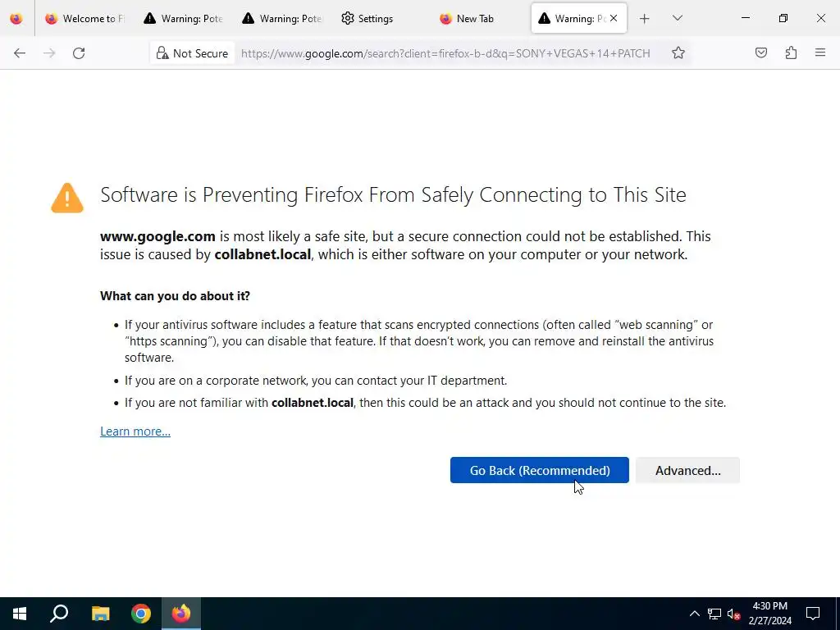The height and width of the screenshot is (630, 840).
Task: Toggle the muted volume tray icon
Action: (x=734, y=614)
